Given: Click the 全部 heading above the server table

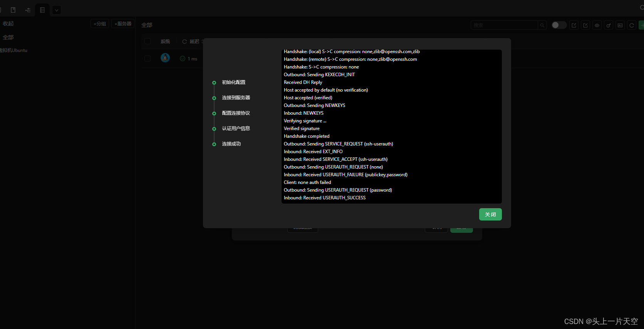Looking at the screenshot, I should pyautogui.click(x=147, y=25).
